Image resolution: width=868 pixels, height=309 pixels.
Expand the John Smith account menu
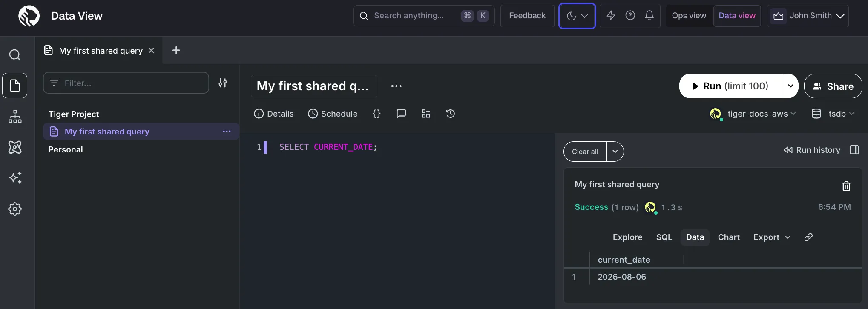tap(808, 16)
